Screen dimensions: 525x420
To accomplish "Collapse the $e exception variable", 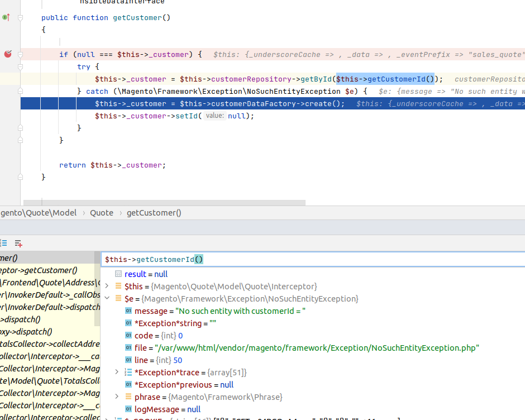I will (x=106, y=298).
